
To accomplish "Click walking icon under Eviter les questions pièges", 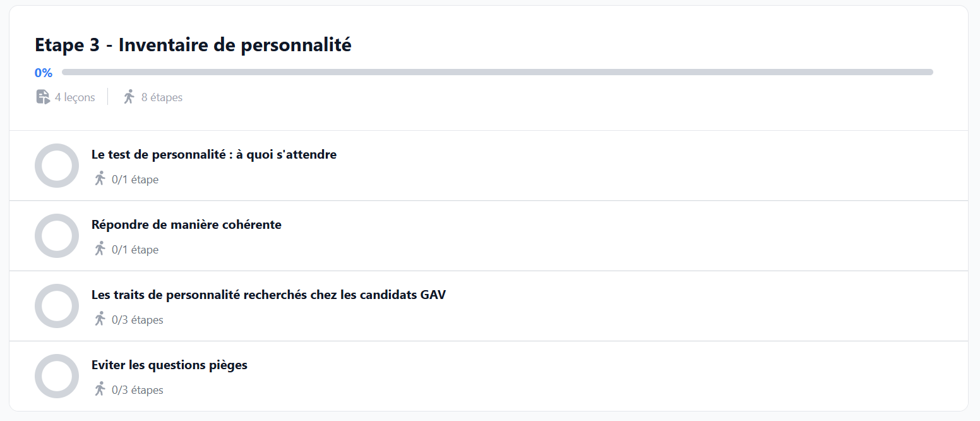I will click(99, 389).
